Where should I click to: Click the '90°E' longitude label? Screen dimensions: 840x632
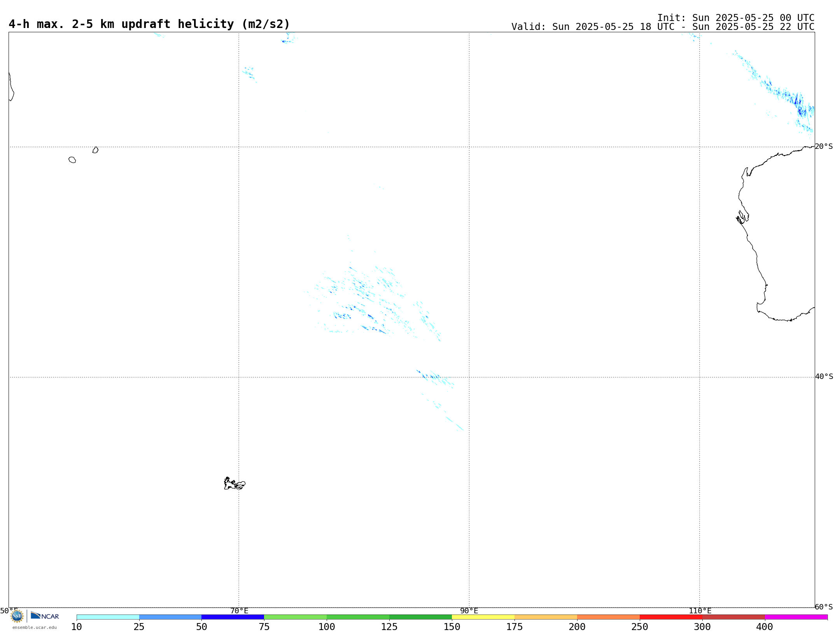tap(469, 611)
